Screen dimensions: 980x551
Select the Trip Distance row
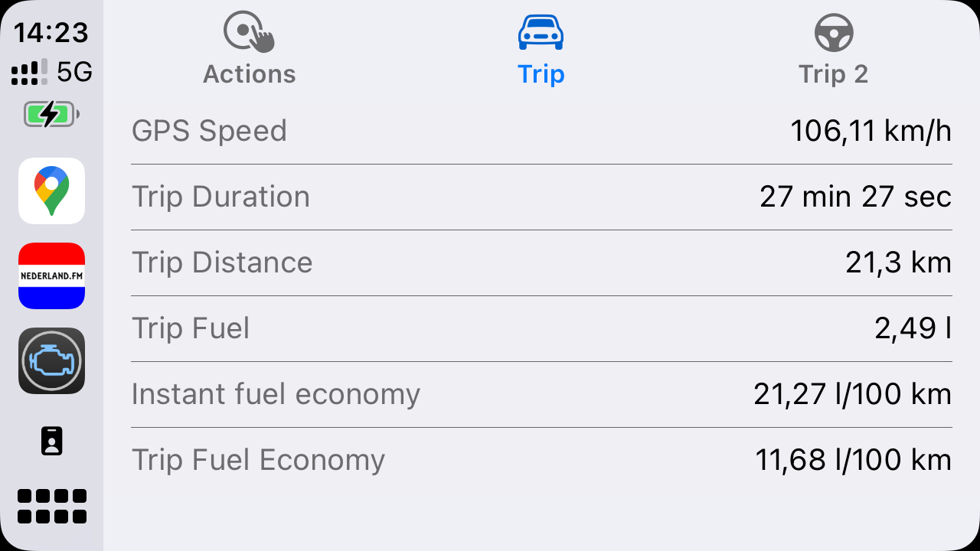coord(541,262)
